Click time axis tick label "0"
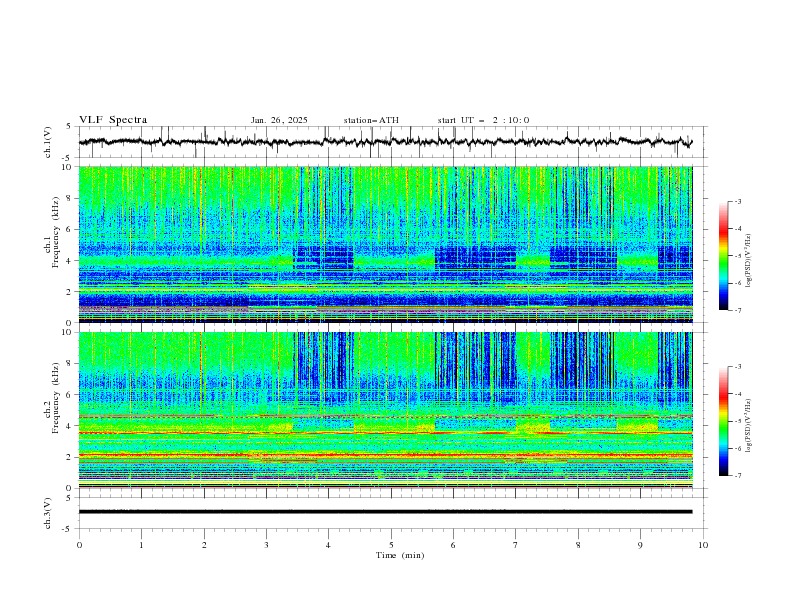 pos(79,545)
